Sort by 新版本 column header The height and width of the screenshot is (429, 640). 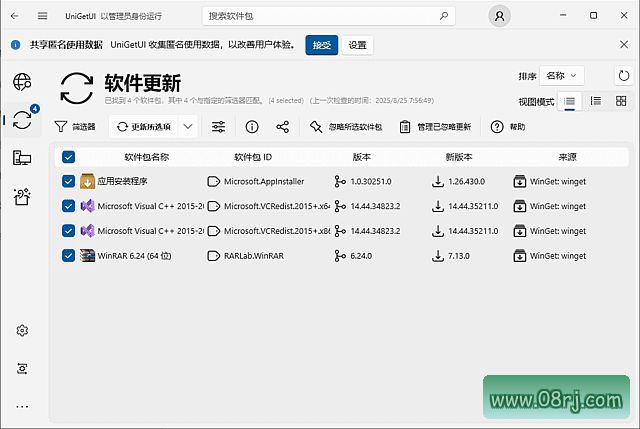[459, 157]
